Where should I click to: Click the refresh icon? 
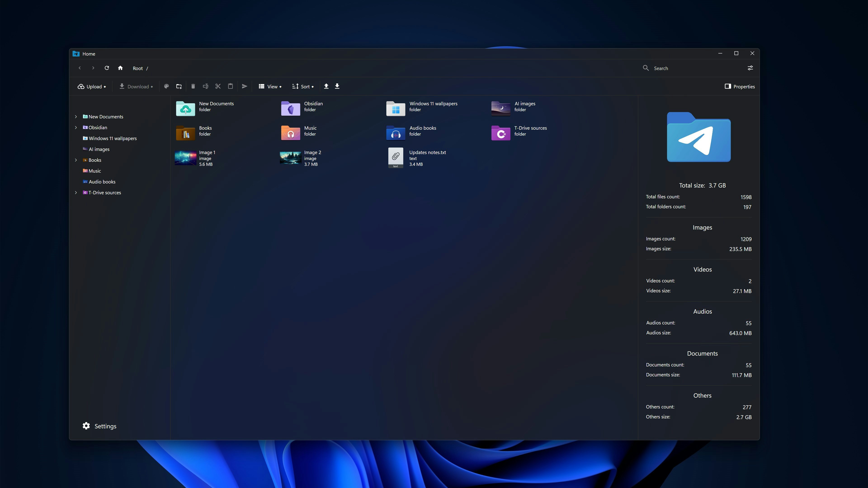107,68
